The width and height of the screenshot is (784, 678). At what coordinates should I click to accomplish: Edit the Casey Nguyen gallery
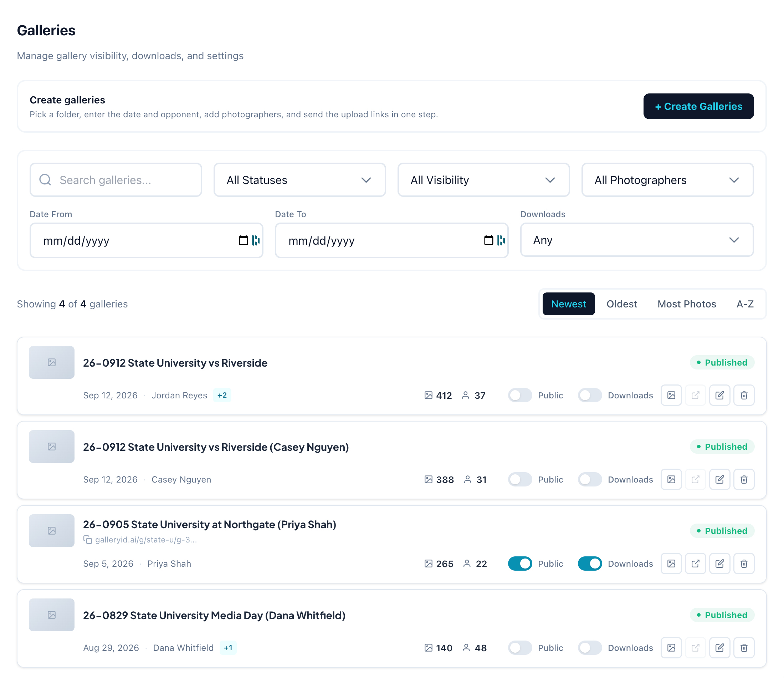pyautogui.click(x=719, y=479)
